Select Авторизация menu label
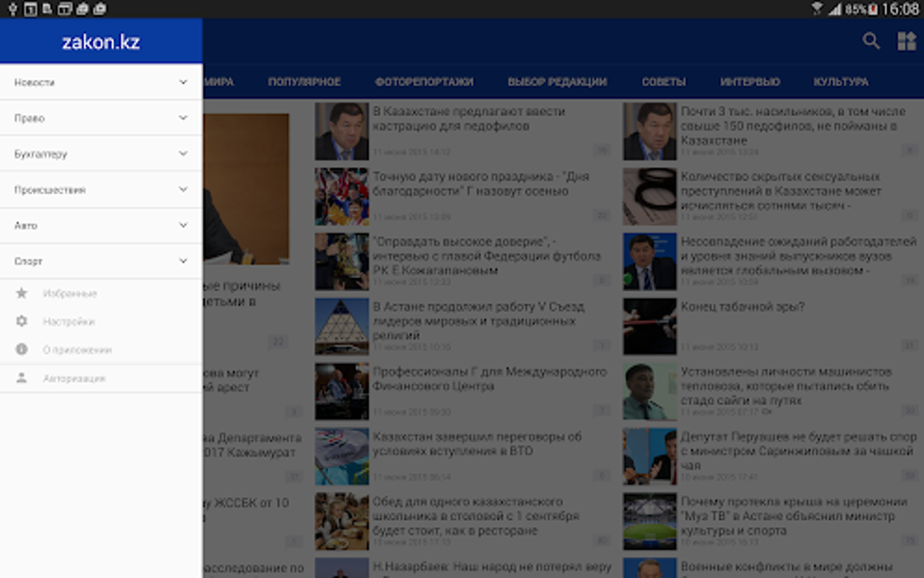The width and height of the screenshot is (924, 578). coord(74,379)
